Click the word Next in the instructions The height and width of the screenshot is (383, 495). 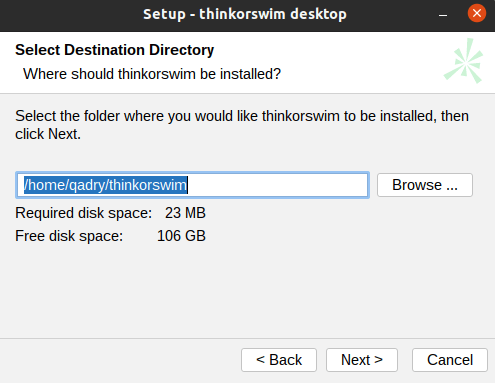point(63,134)
